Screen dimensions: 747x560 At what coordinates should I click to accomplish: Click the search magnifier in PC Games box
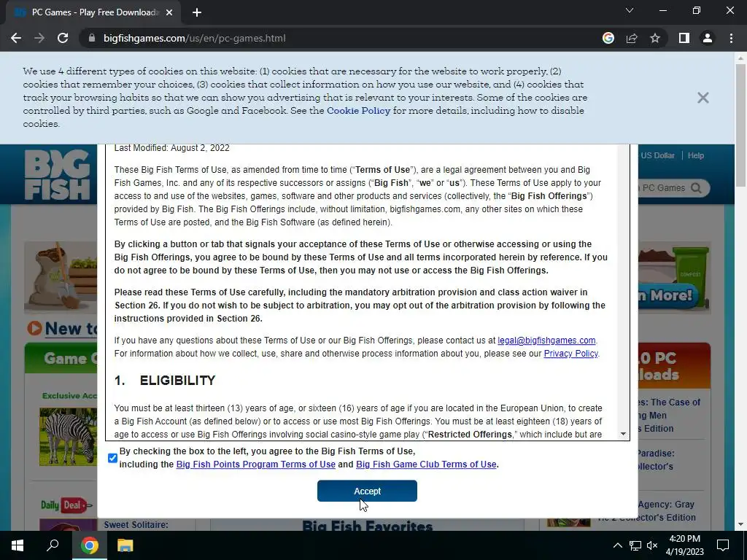tap(696, 187)
